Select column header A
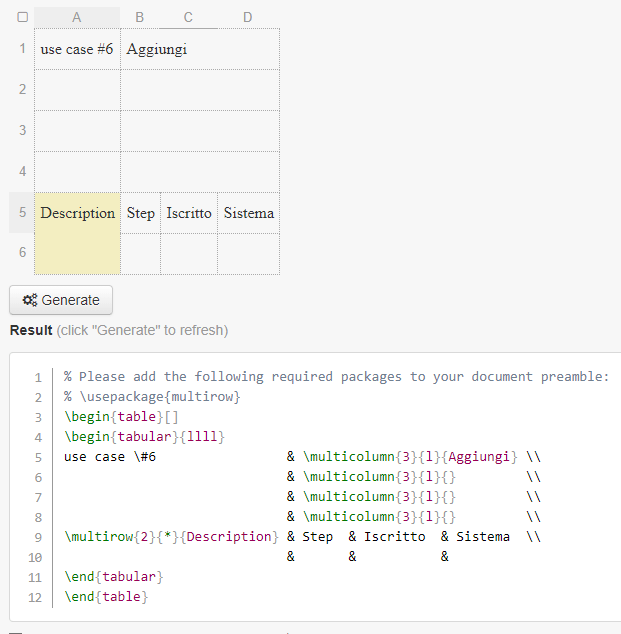 [x=77, y=17]
